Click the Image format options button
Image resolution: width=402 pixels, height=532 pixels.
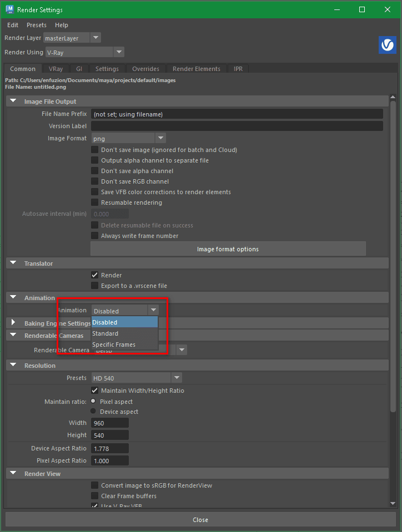click(228, 249)
